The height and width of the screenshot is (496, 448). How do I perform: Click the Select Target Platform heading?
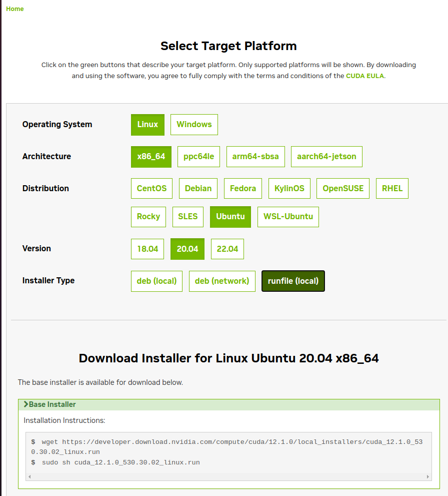228,46
